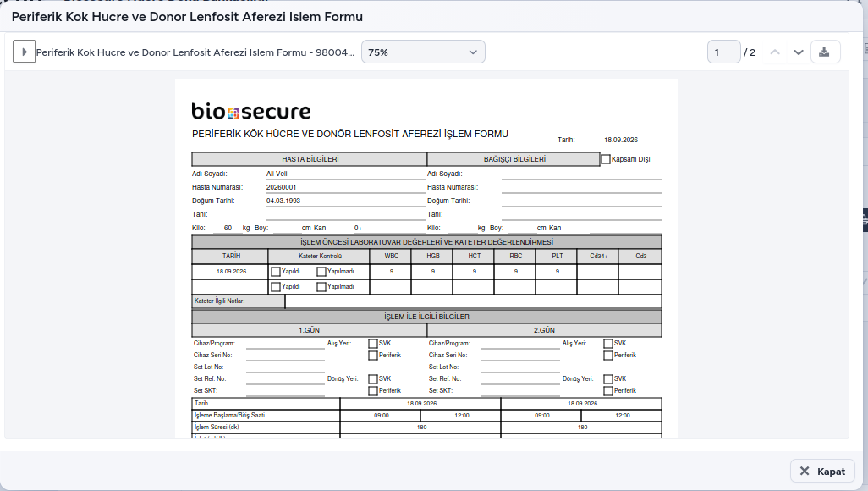Click the "BAĞIŞÇI BİLGİLERİ" section header
The width and height of the screenshot is (868, 491).
click(x=514, y=159)
